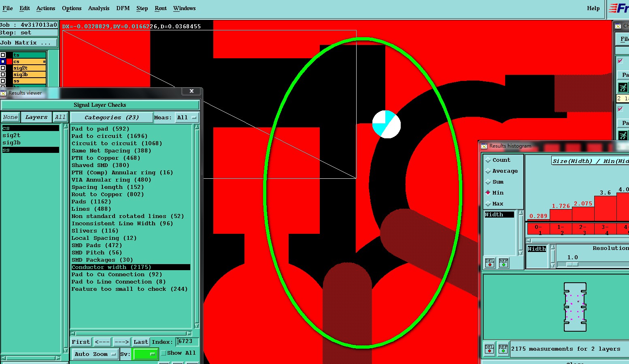Toggle the ts layer checkbox
Viewport: 629px width, 364px height.
[3, 55]
